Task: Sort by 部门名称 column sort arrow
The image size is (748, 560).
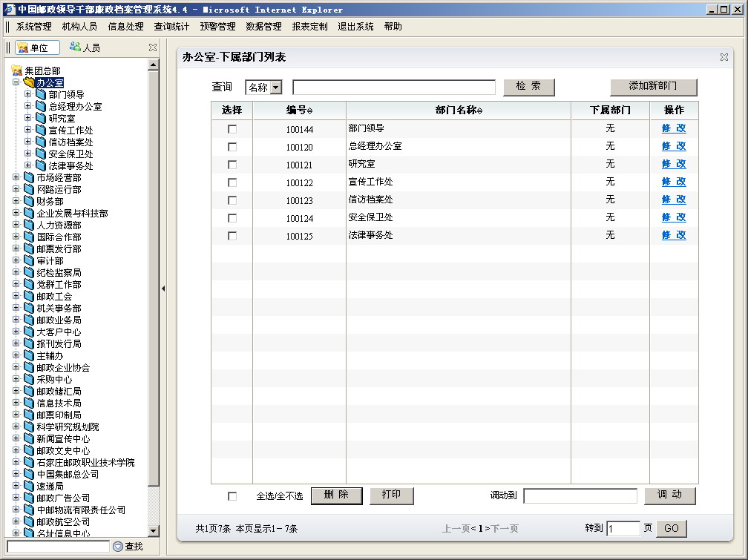Action: (x=480, y=111)
